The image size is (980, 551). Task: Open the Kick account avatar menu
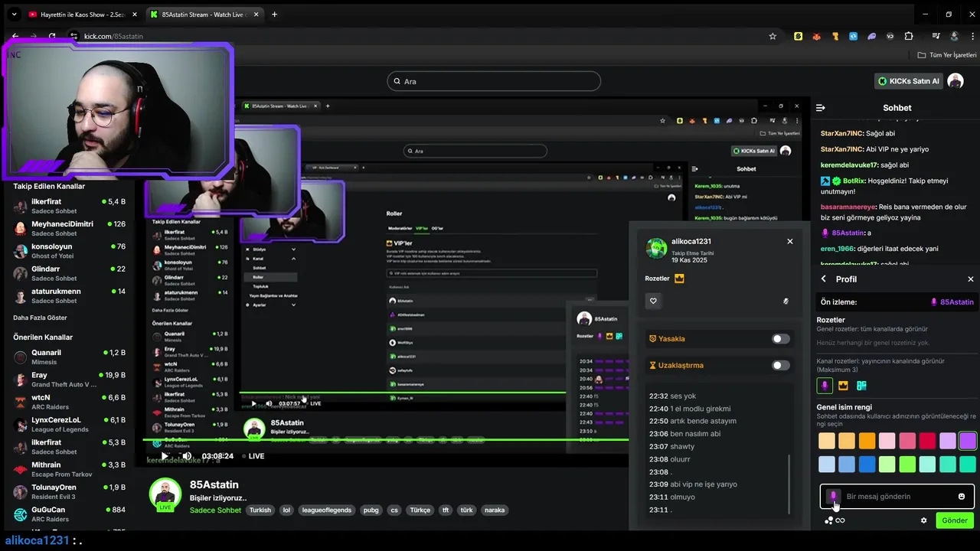955,81
